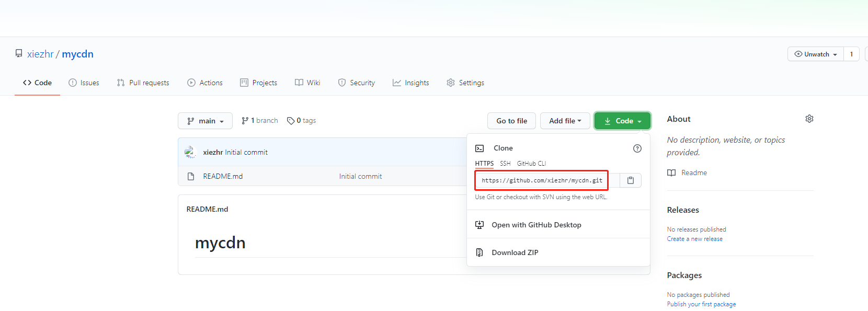The height and width of the screenshot is (311, 868).
Task: Toggle the green Code dropdown button
Action: tap(622, 121)
